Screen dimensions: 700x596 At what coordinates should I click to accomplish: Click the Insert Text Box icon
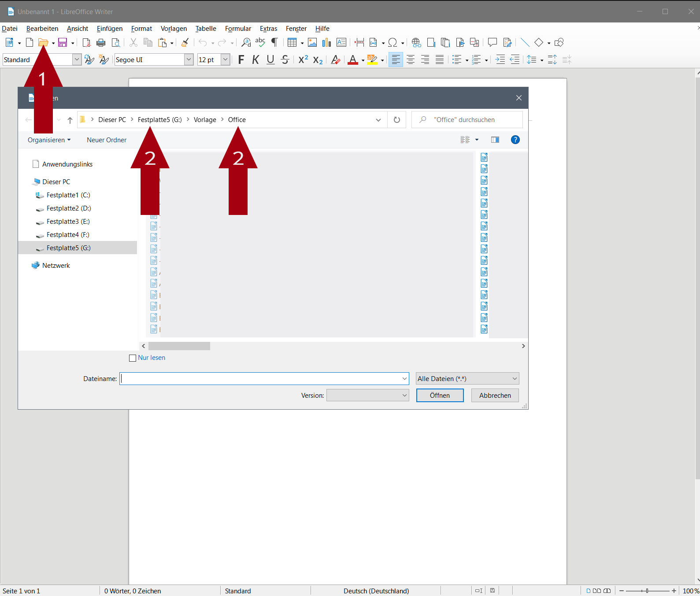click(x=341, y=42)
